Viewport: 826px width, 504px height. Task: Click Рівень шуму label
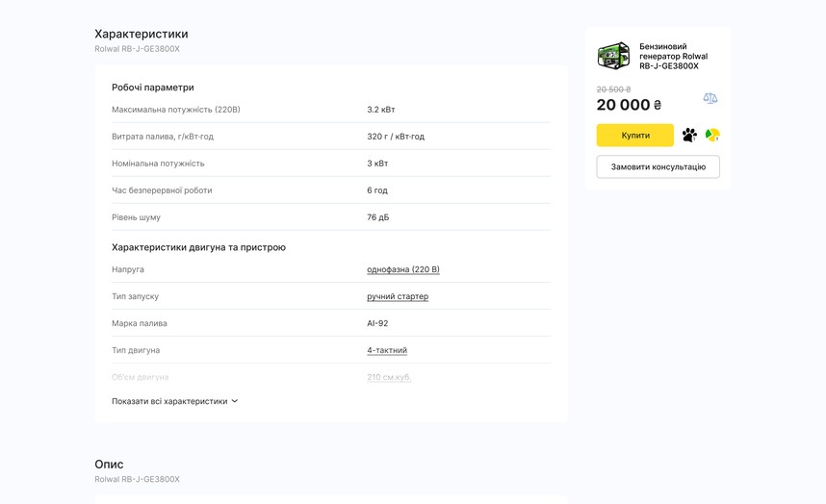pos(136,217)
